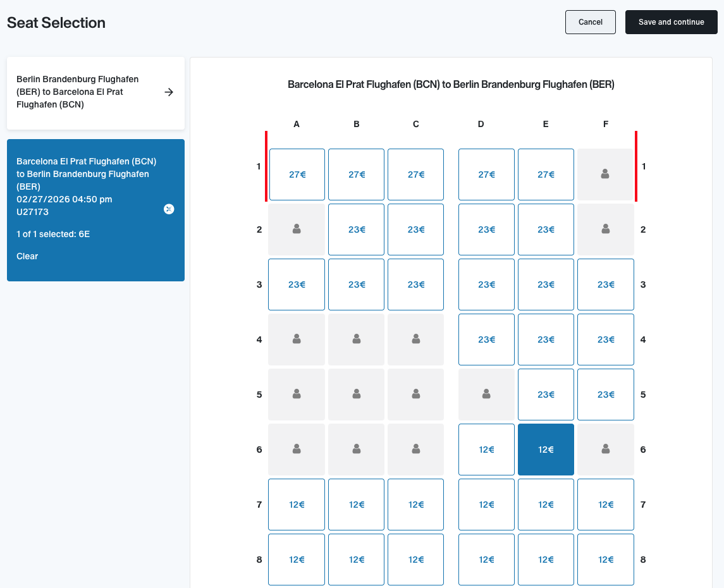Click occupied seat icon 2A
The image size is (724, 588).
pyautogui.click(x=297, y=230)
